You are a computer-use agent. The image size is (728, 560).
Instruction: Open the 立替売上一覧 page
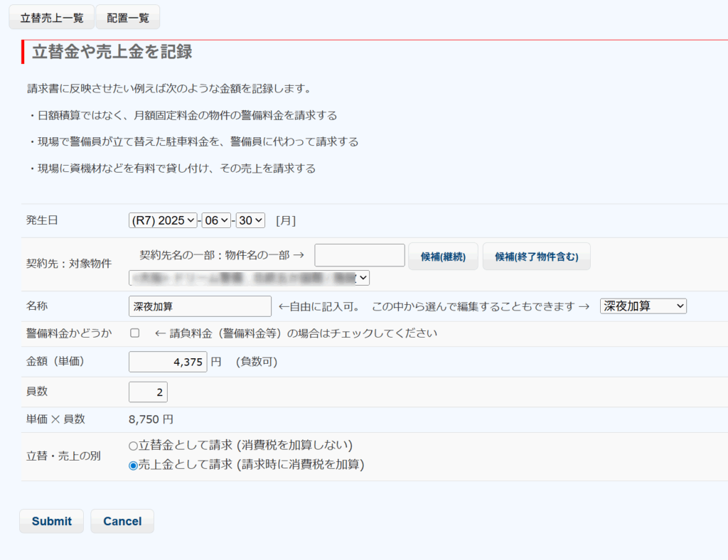pos(51,18)
